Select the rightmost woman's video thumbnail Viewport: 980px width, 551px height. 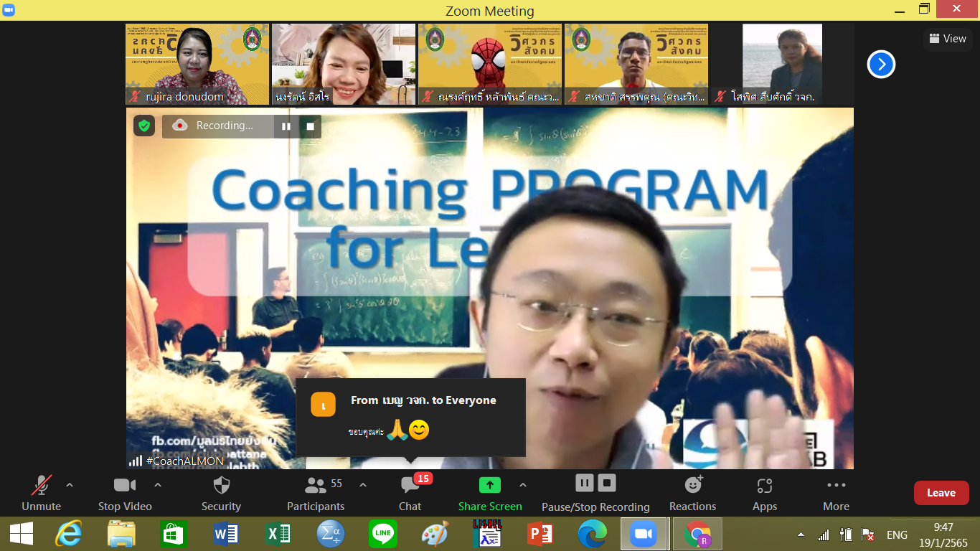coord(783,65)
